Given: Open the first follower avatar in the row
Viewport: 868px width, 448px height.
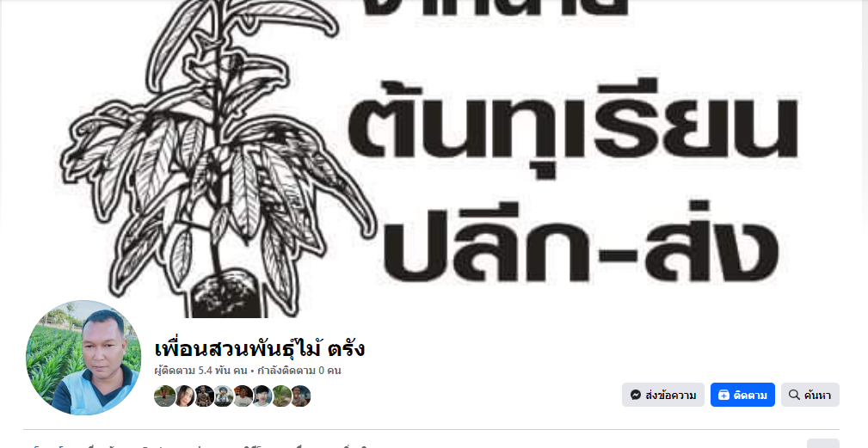Looking at the screenshot, I should coord(164,396).
